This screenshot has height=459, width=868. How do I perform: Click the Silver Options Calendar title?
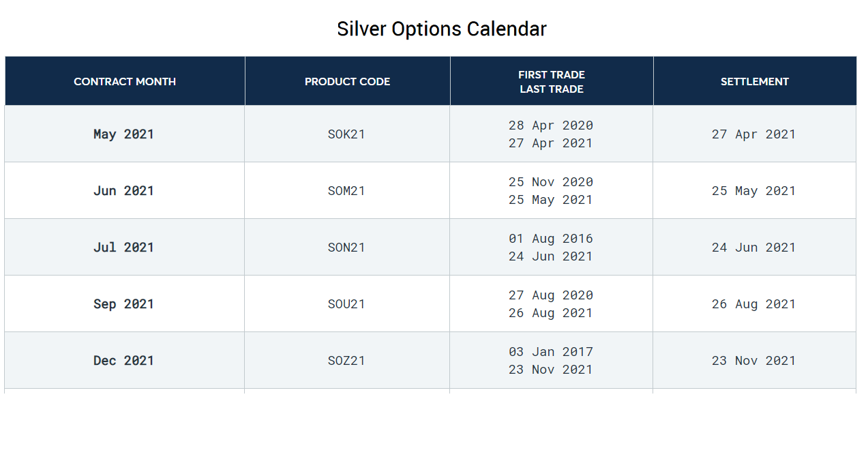click(441, 29)
